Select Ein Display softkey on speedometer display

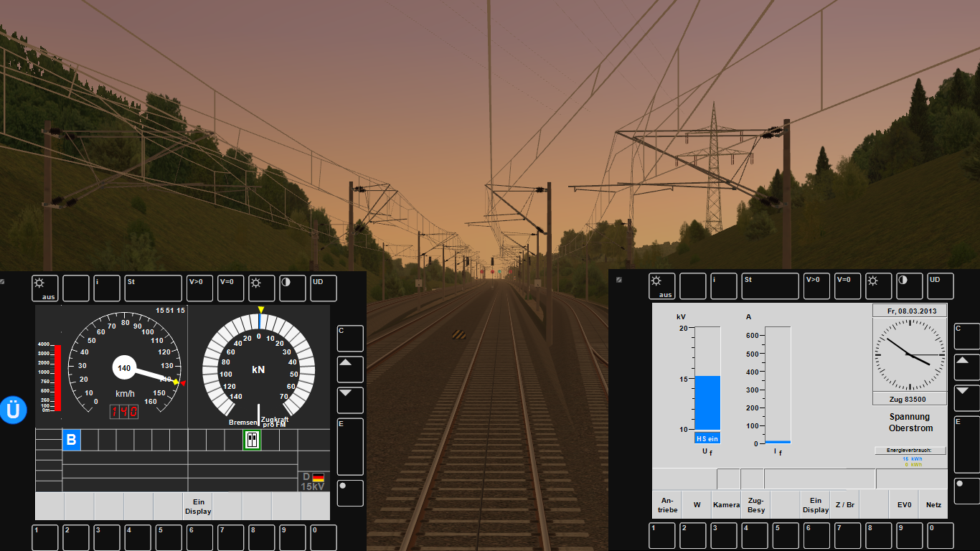pyautogui.click(x=198, y=507)
